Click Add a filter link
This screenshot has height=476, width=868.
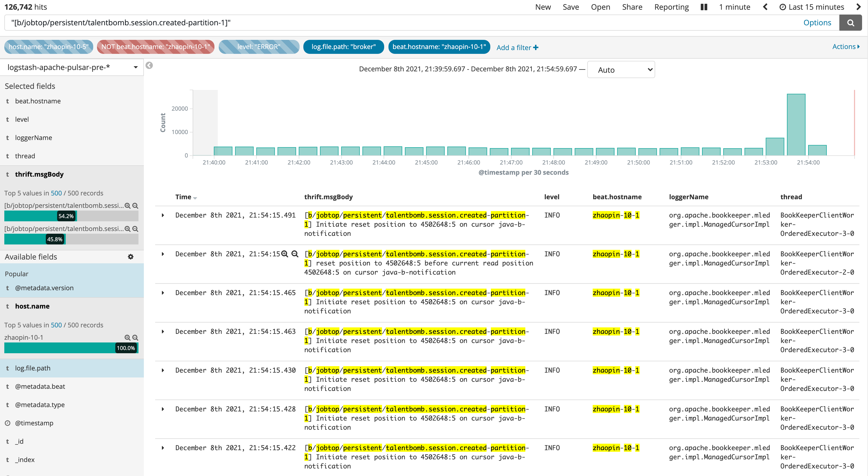517,47
